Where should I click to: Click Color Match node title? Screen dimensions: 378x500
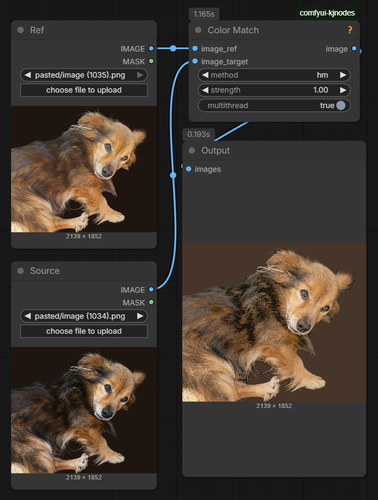coord(233,30)
